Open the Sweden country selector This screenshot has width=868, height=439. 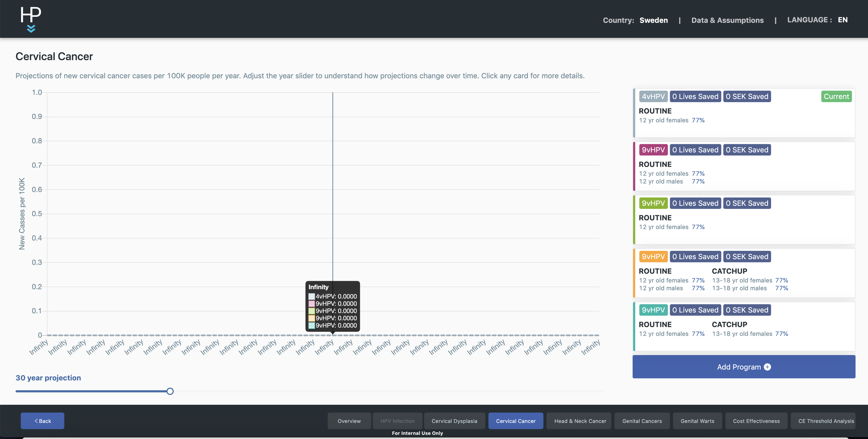653,20
